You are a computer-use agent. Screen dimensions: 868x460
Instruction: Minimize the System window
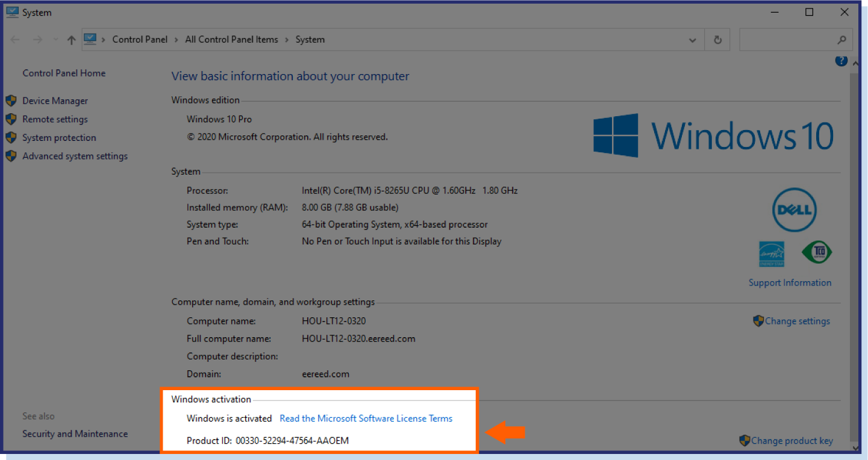point(774,12)
